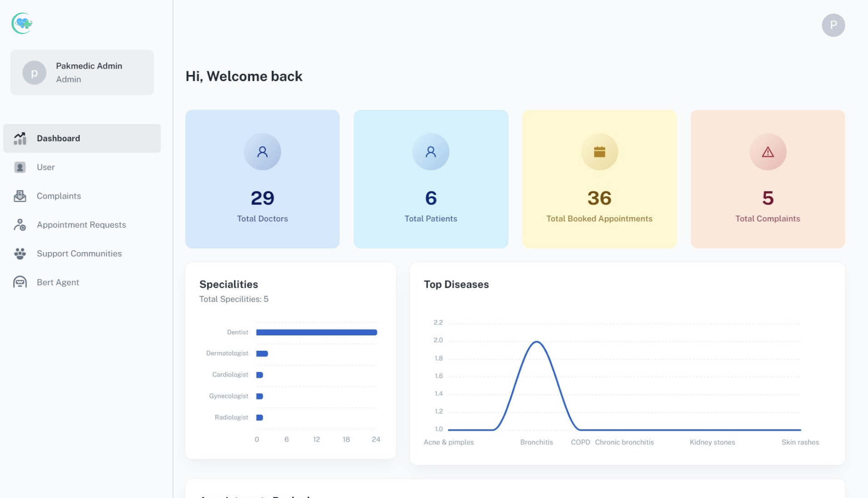Click the Support Communities group icon
This screenshot has width=868, height=498.
point(20,254)
